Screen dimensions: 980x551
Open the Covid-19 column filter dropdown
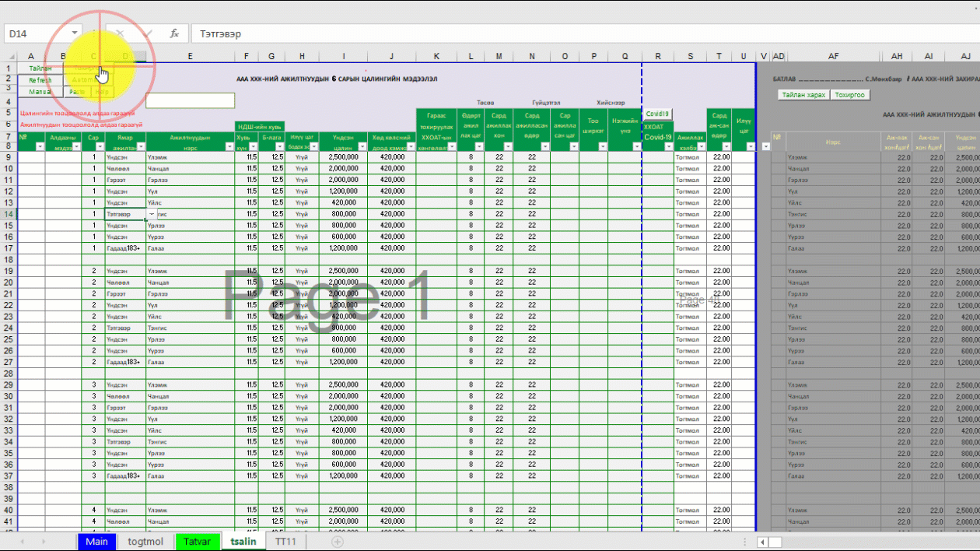667,146
